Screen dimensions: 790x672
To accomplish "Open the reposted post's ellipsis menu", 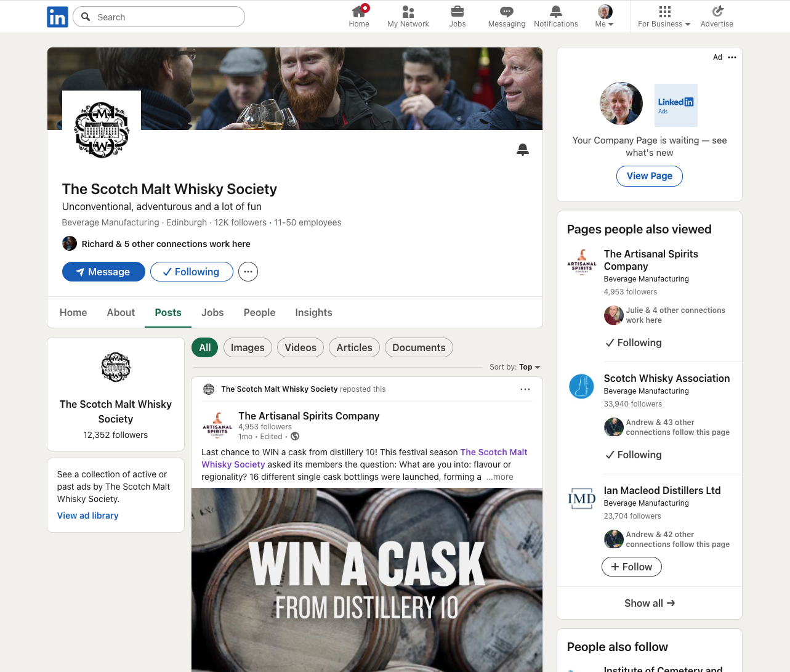I will coord(525,389).
